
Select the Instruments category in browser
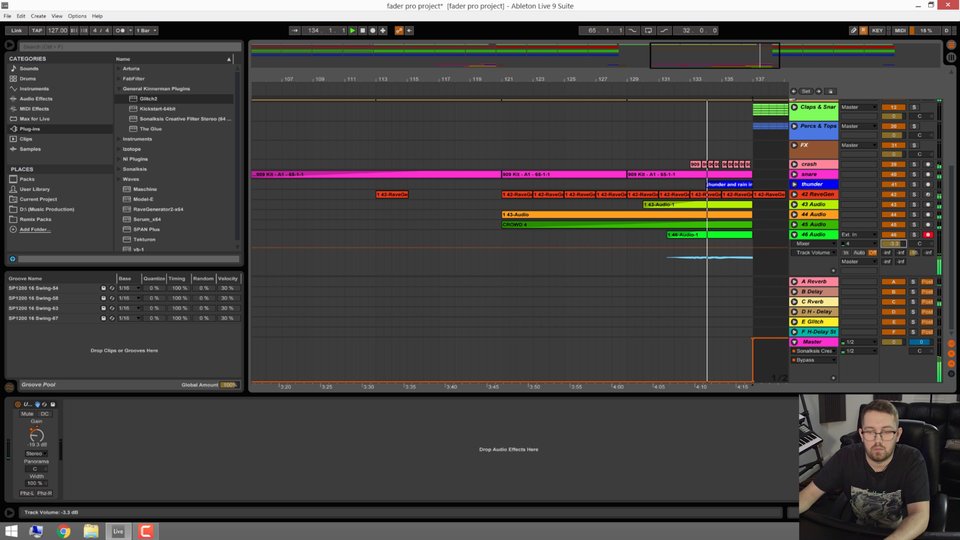(34, 89)
